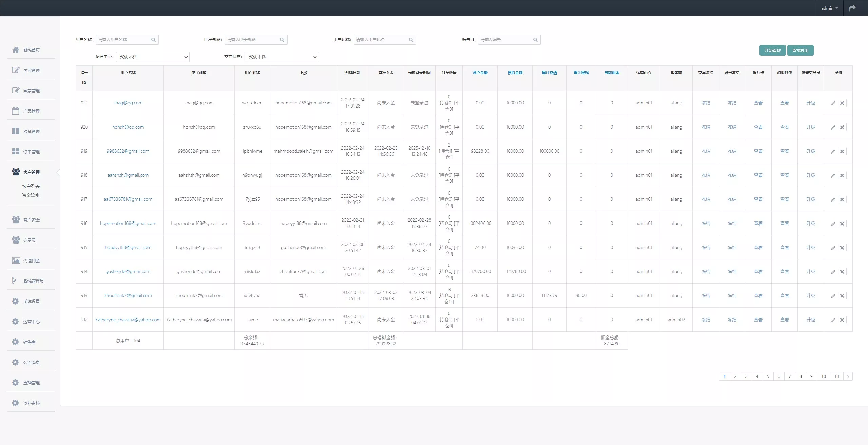The width and height of the screenshot is (868, 445).
Task: Click edit pencil icon for user 921
Action: (x=833, y=103)
